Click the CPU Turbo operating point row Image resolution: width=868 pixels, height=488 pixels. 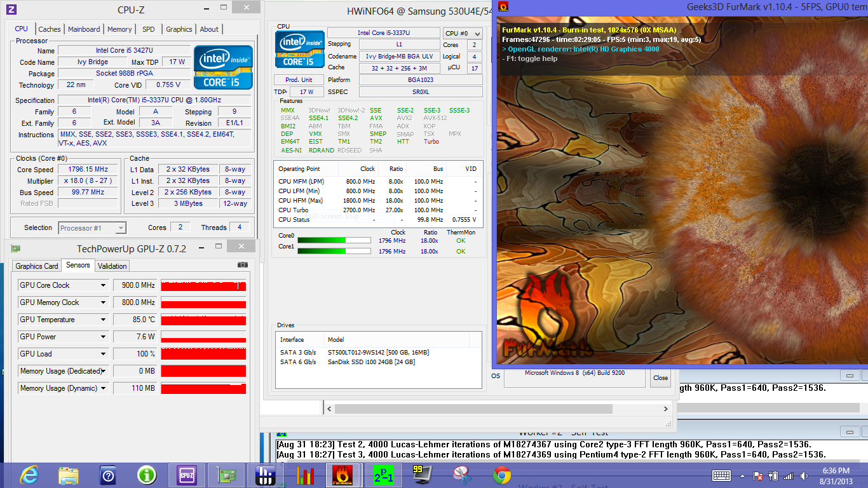point(377,210)
